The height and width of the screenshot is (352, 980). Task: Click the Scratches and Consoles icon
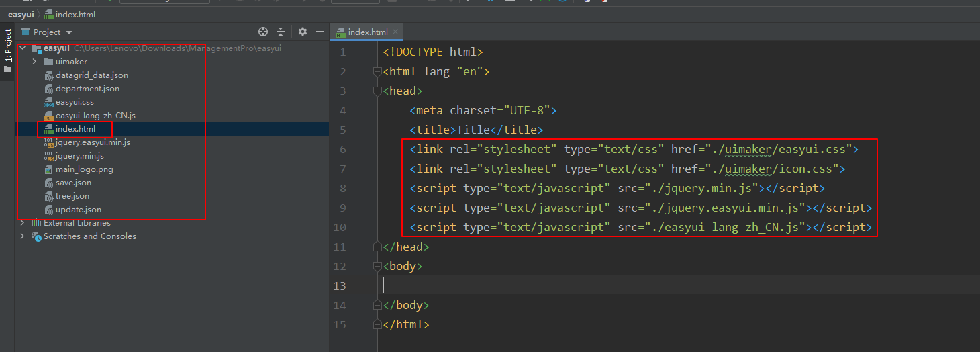pyautogui.click(x=37, y=236)
